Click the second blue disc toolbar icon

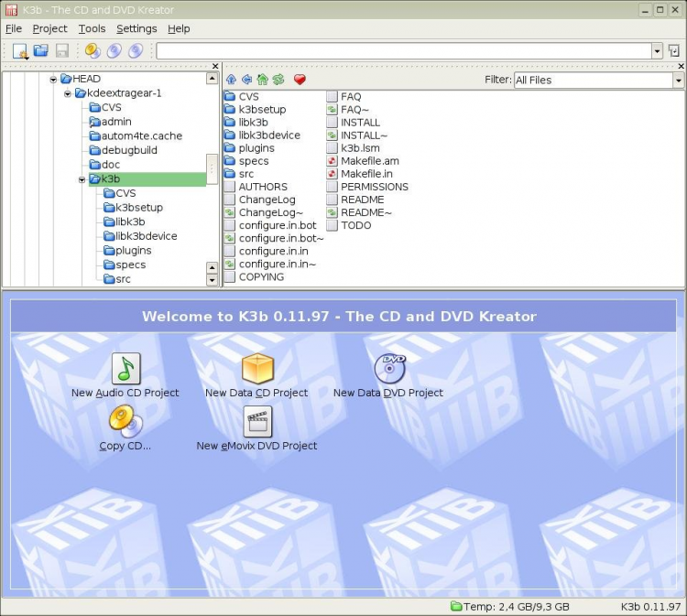click(x=136, y=50)
